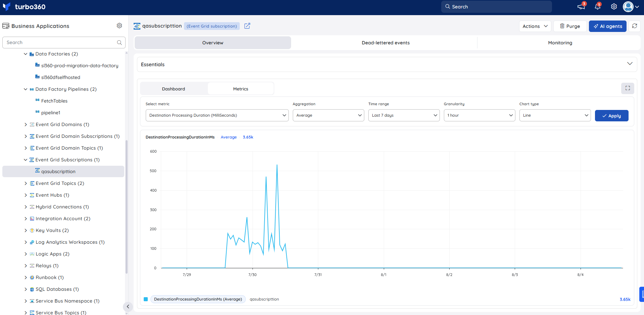Click the sidebar search magnifier icon

click(119, 43)
